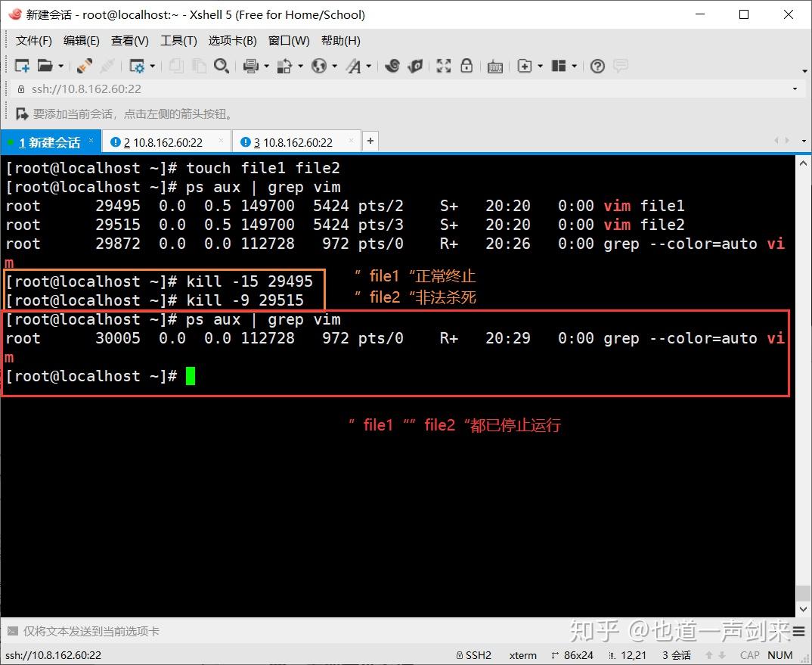Image resolution: width=812 pixels, height=665 pixels.
Task: Open the 帮助(H) menu
Action: point(341,40)
